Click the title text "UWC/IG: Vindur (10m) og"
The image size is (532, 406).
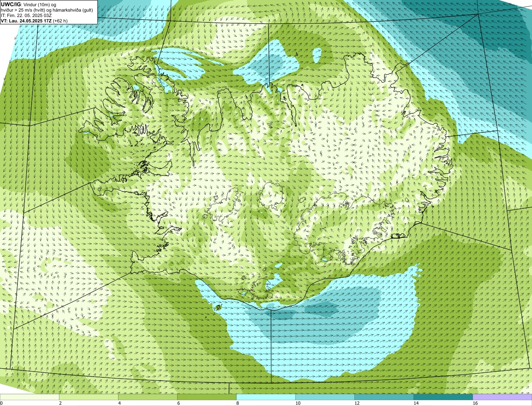tap(28, 4)
